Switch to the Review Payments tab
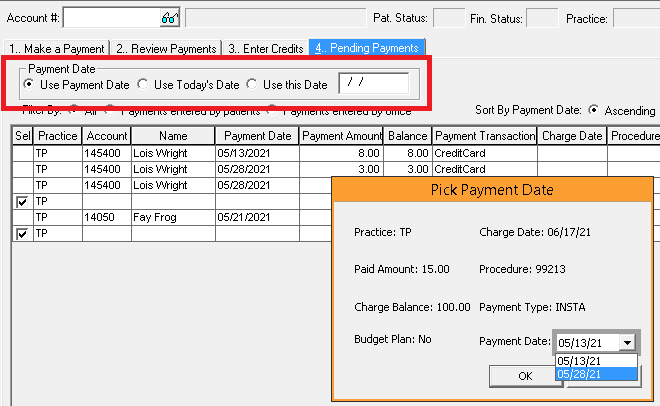 coord(165,48)
